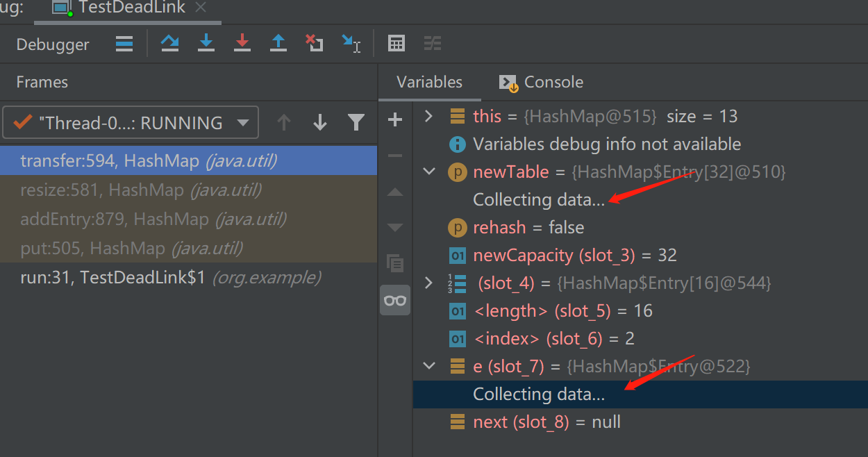Viewport: 868px width, 457px height.
Task: Collapse the newTable variable node
Action: point(429,172)
